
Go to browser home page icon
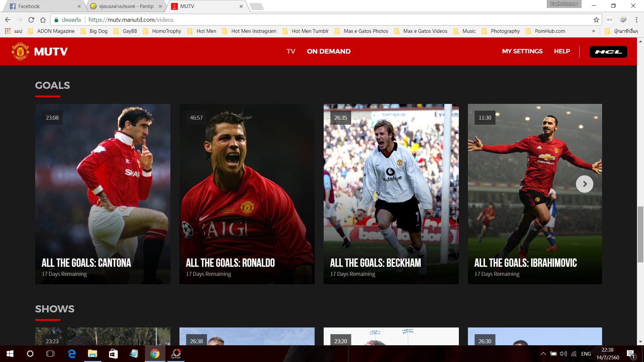pyautogui.click(x=43, y=20)
